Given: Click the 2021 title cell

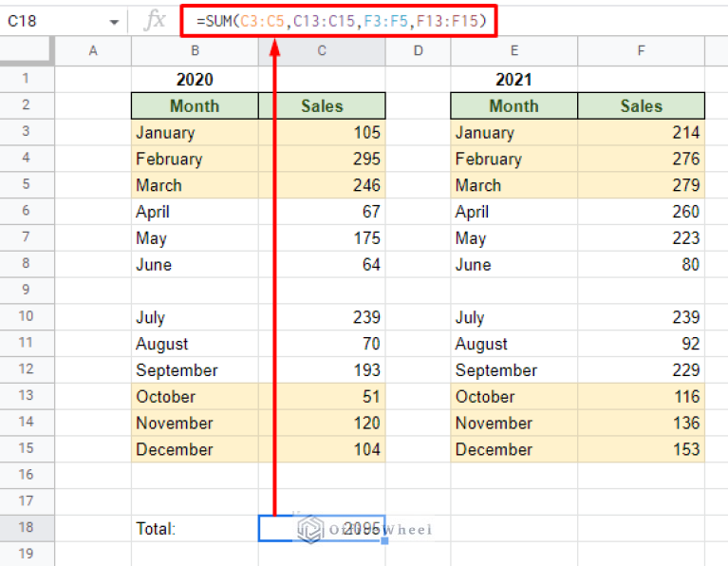Looking at the screenshot, I should tap(513, 80).
